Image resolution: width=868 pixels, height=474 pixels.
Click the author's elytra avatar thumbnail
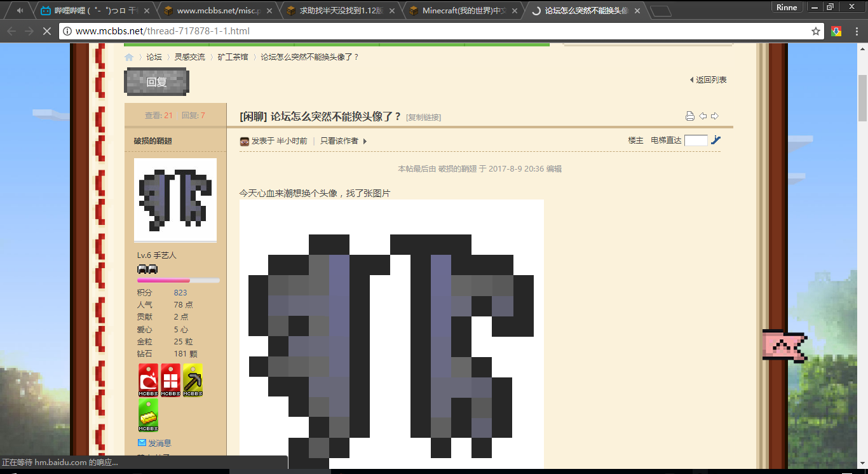(175, 200)
